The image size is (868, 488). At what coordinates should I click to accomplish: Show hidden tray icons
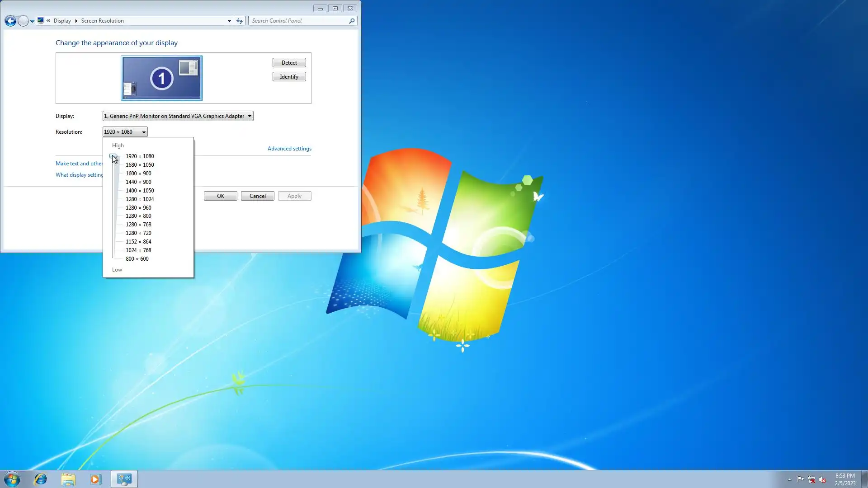pos(789,479)
